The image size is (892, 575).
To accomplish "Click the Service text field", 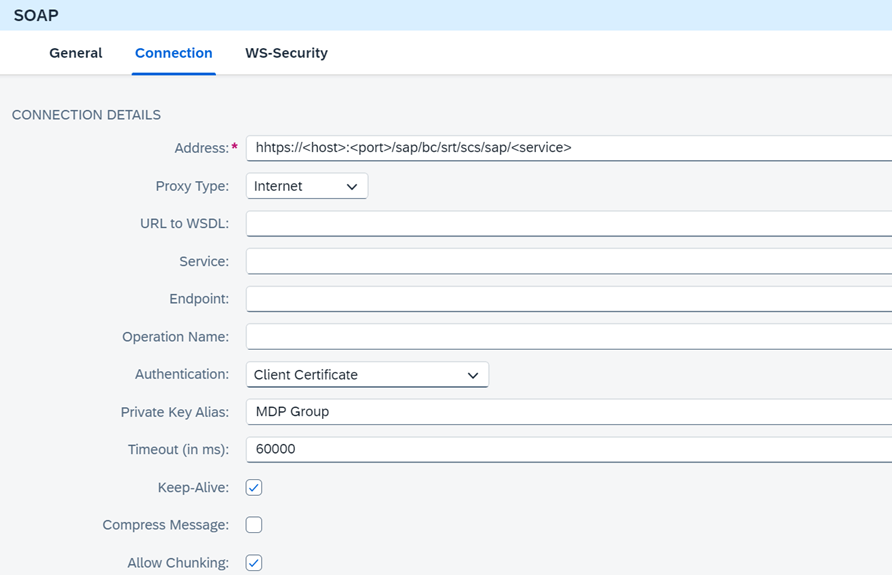I will click(568, 262).
